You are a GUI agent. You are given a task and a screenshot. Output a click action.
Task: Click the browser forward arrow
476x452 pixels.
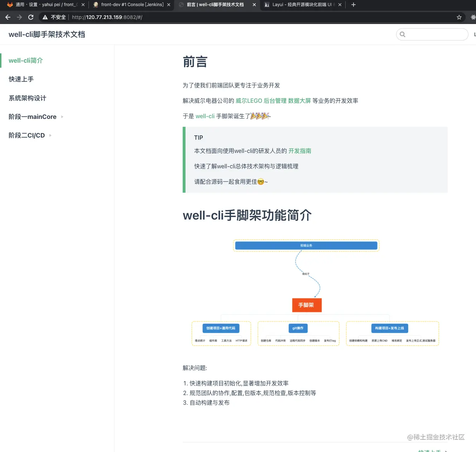tap(19, 17)
